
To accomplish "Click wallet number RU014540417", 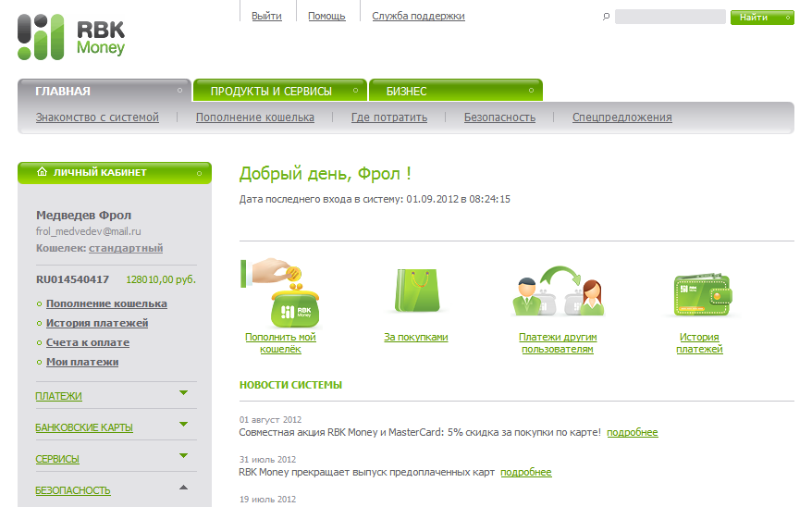I will 72,279.
